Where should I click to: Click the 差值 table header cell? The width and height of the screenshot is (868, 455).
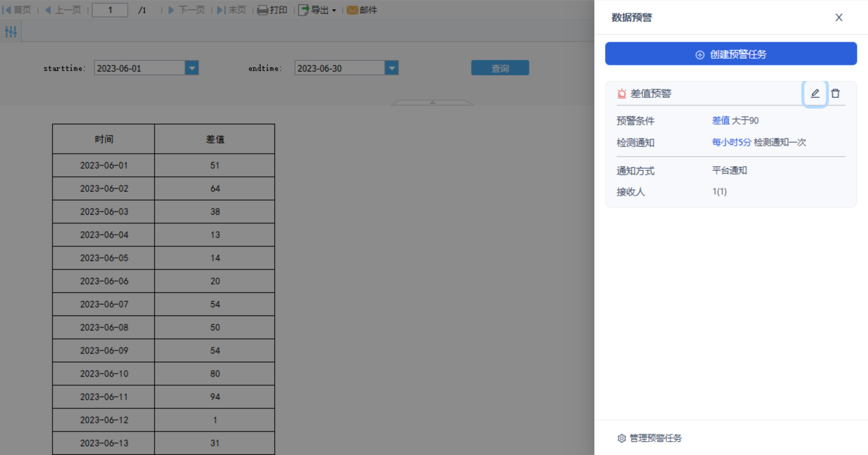point(215,139)
